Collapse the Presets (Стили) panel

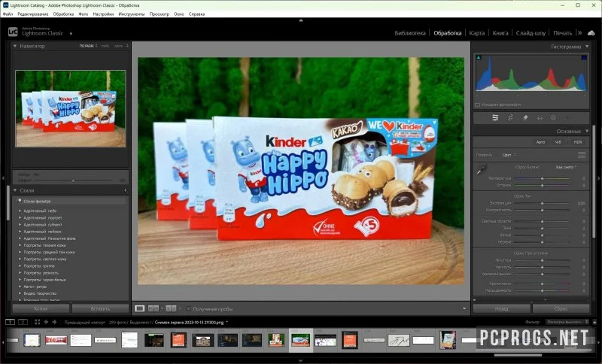[x=15, y=190]
